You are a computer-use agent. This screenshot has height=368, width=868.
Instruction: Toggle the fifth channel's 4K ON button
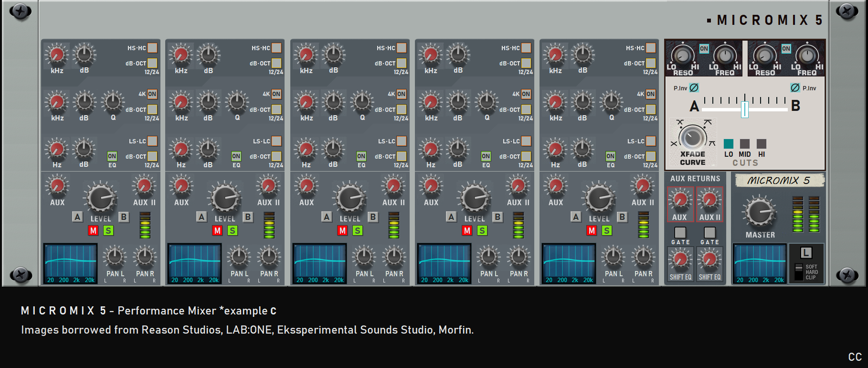650,94
